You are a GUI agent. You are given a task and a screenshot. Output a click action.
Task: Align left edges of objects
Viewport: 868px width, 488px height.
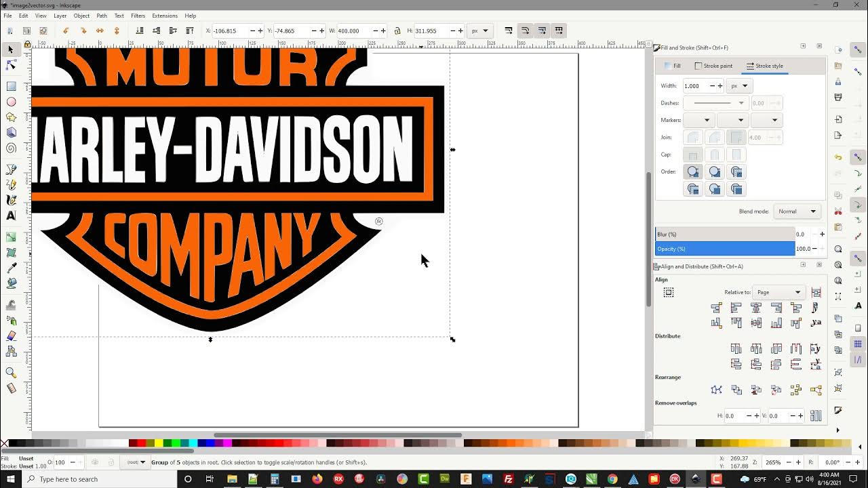click(736, 308)
